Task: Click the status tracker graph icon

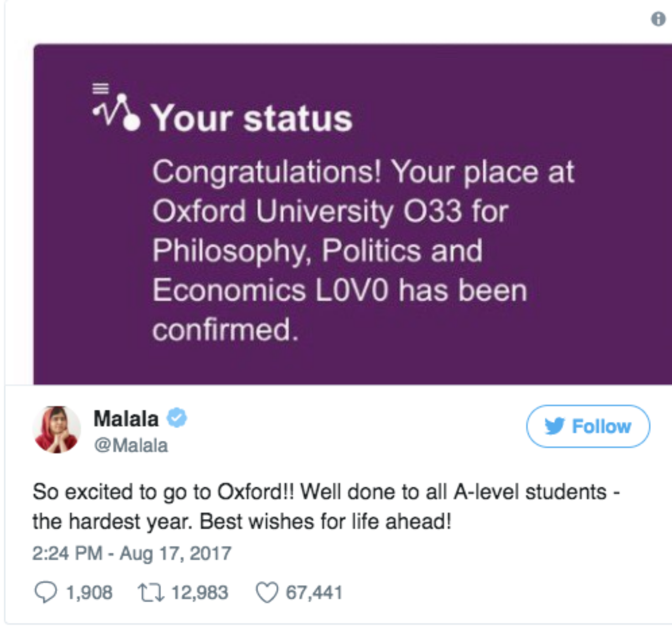Action: (118, 112)
